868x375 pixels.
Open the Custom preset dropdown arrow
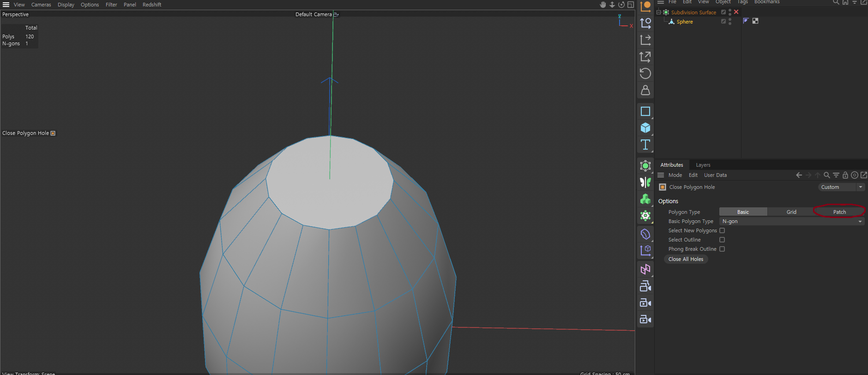[861, 187]
